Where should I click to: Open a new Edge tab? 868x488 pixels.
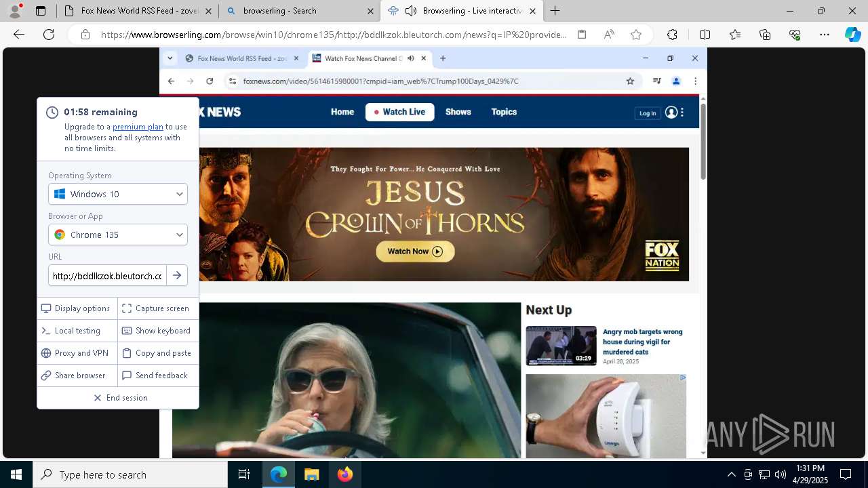point(555,11)
